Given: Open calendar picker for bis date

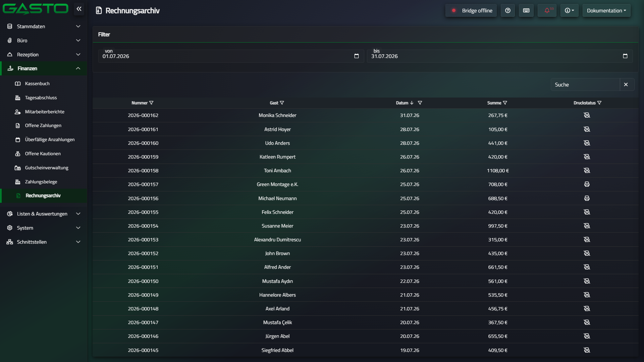Looking at the screenshot, I should click(625, 56).
